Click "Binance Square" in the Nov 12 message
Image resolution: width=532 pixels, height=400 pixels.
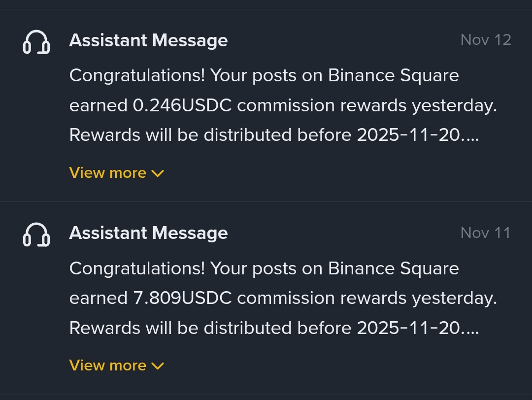pos(393,76)
